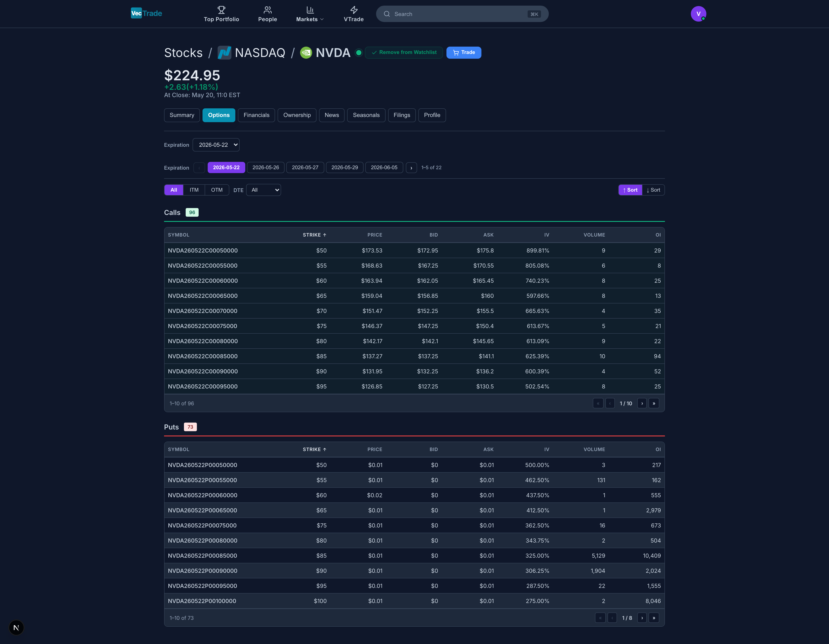Image resolution: width=829 pixels, height=644 pixels.
Task: Select expiration chip 2026-05-29
Action: [345, 167]
